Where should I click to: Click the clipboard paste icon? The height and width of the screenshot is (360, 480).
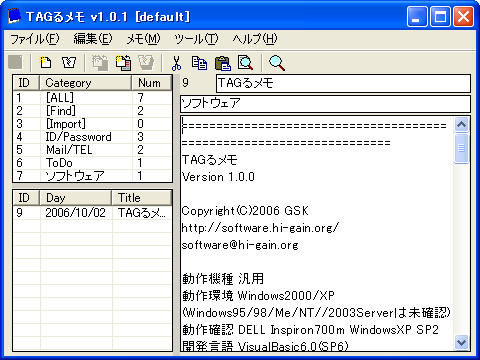(223, 63)
